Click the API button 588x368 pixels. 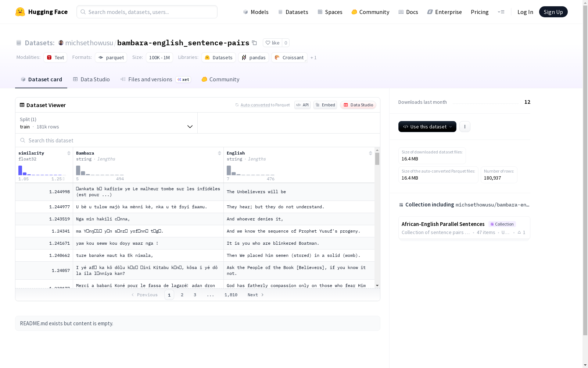(x=302, y=105)
